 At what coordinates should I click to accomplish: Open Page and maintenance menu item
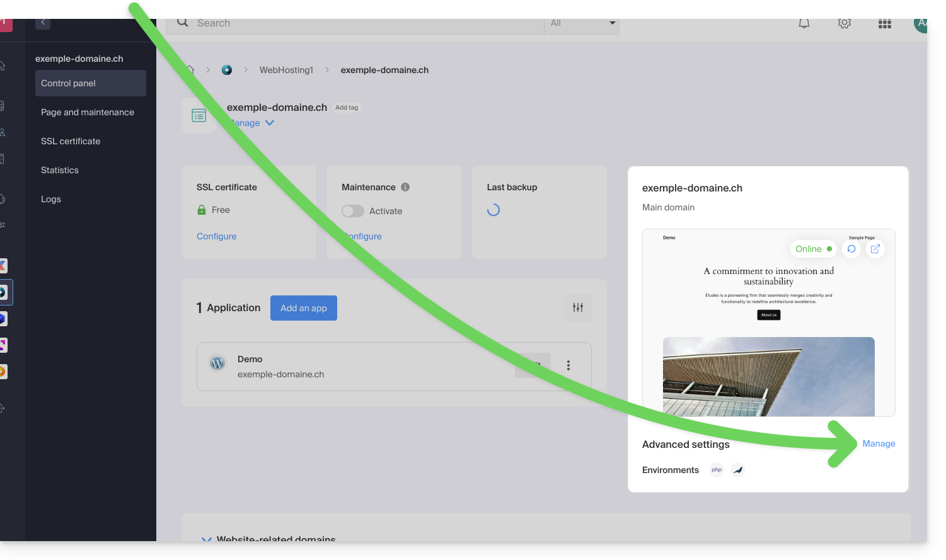[x=88, y=112]
